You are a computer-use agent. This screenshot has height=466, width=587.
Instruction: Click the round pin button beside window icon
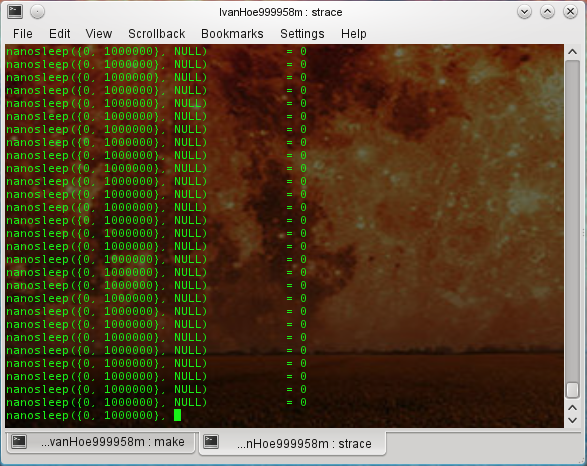(37, 12)
